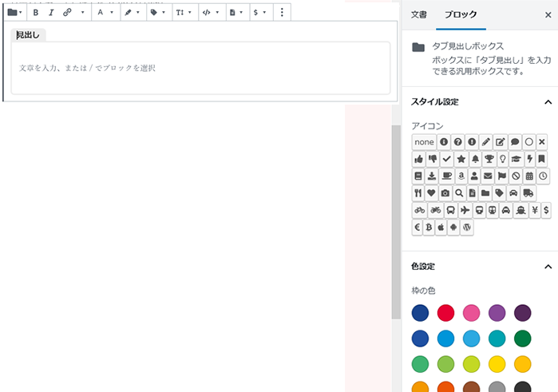Toggle bold formatting in block toolbar

36,13
